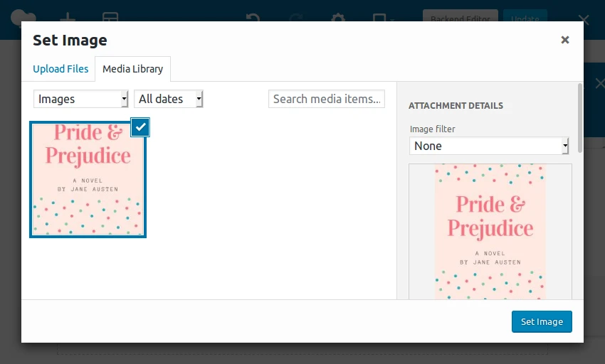Click the undo icon in editor toolbar
The width and height of the screenshot is (605, 364).
pyautogui.click(x=253, y=17)
